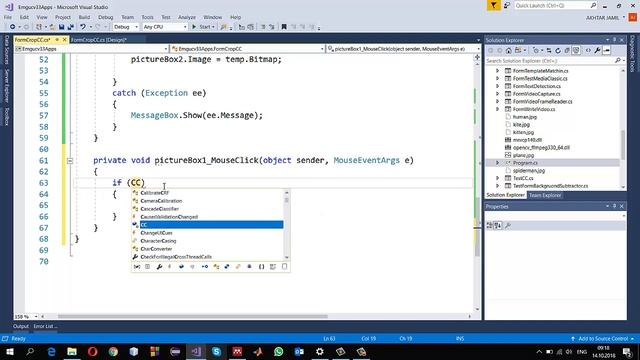Toggle the curly braces namespace filter in IntelliSense
Viewport: 640px width, 360px height.
261,267
